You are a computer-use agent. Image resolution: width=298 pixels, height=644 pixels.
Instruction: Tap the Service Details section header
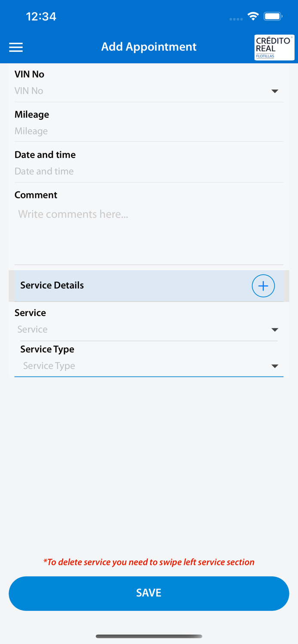129,286
